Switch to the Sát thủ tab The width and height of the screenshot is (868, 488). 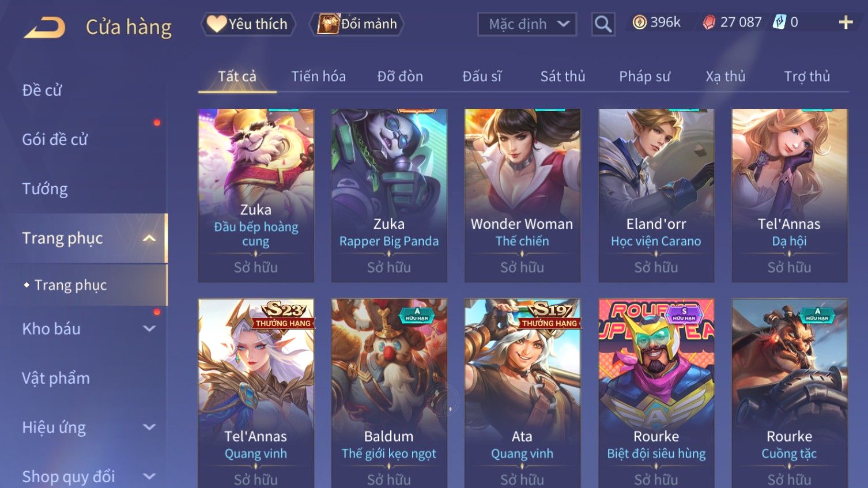[563, 76]
